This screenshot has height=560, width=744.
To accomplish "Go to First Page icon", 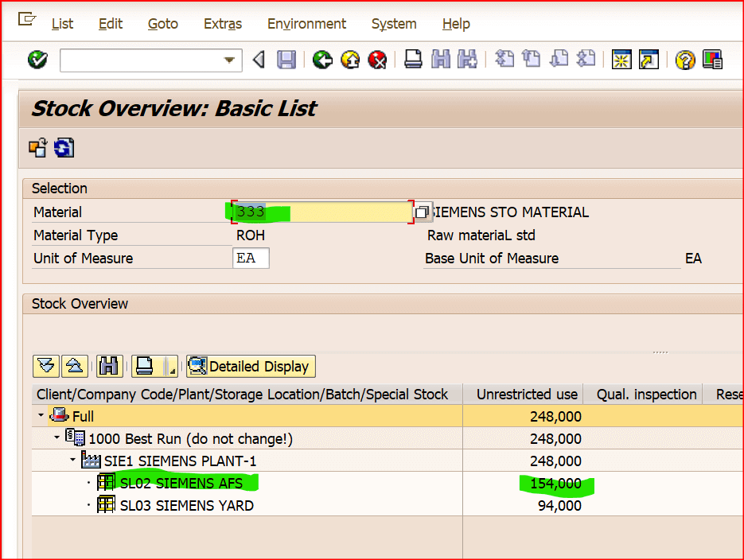I will point(504,60).
